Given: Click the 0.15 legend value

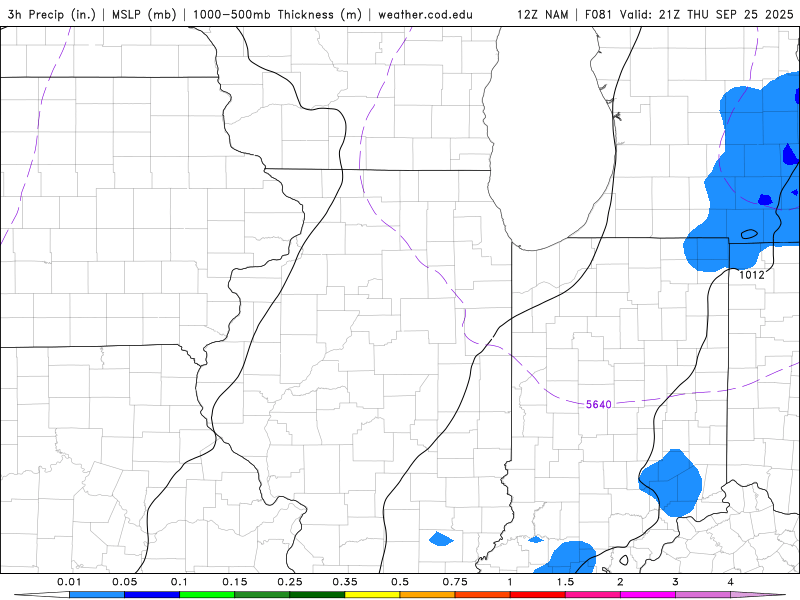Looking at the screenshot, I should tap(235, 582).
